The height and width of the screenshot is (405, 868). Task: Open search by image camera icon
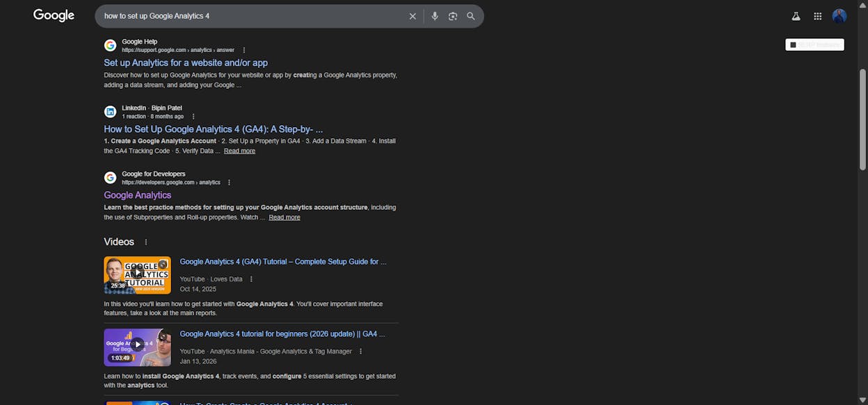453,16
